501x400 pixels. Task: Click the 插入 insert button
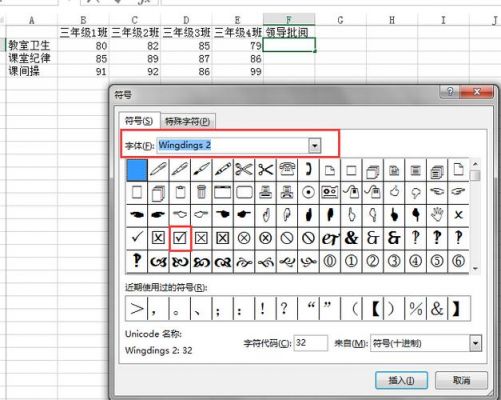point(401,380)
